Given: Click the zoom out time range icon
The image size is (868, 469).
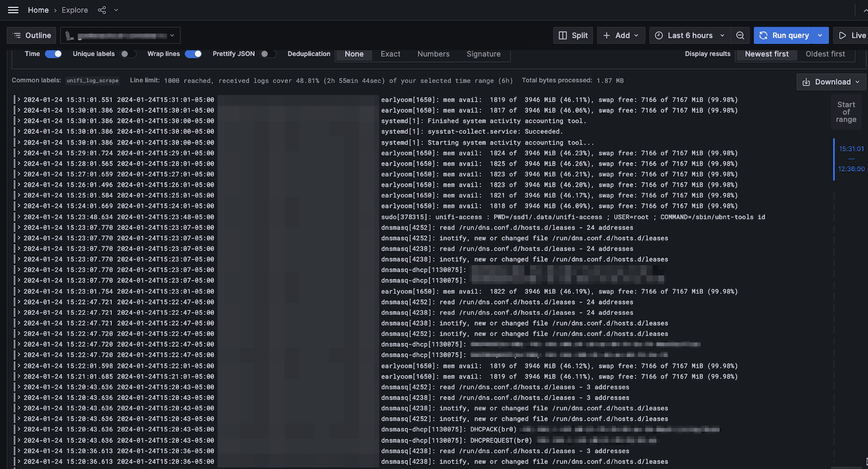Looking at the screenshot, I should point(740,35).
